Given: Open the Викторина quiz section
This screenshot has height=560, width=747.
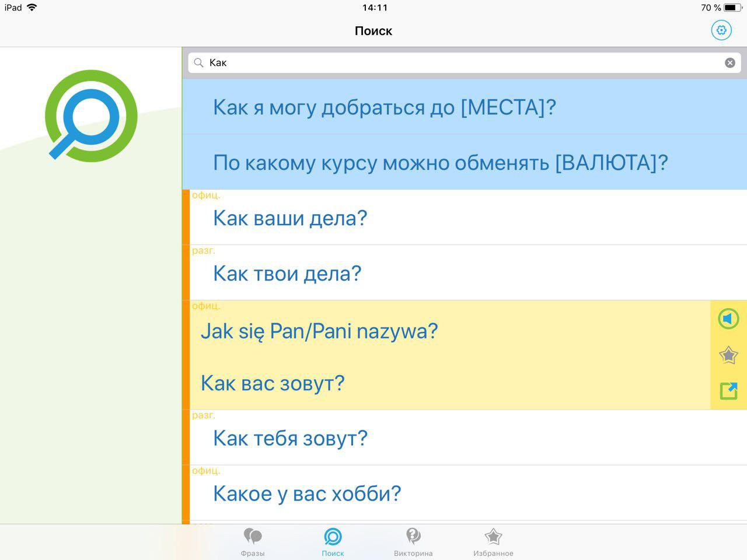Looking at the screenshot, I should pyautogui.click(x=413, y=541).
